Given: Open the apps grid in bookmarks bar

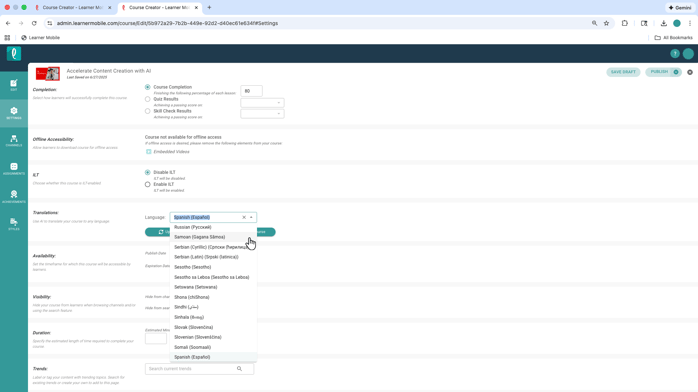Looking at the screenshot, I should (x=7, y=38).
